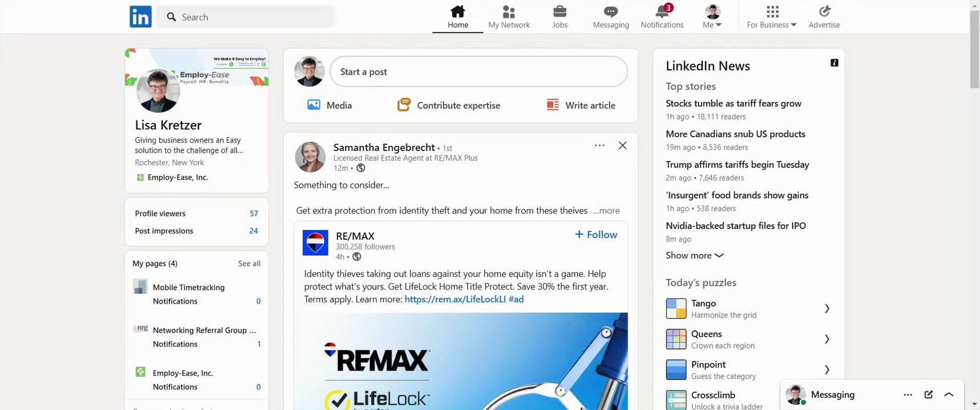Image resolution: width=980 pixels, height=410 pixels.
Task: Expand news with Show more
Action: [x=694, y=256]
